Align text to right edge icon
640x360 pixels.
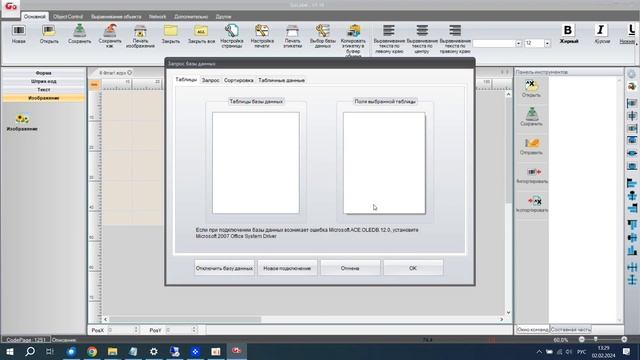(x=455, y=31)
